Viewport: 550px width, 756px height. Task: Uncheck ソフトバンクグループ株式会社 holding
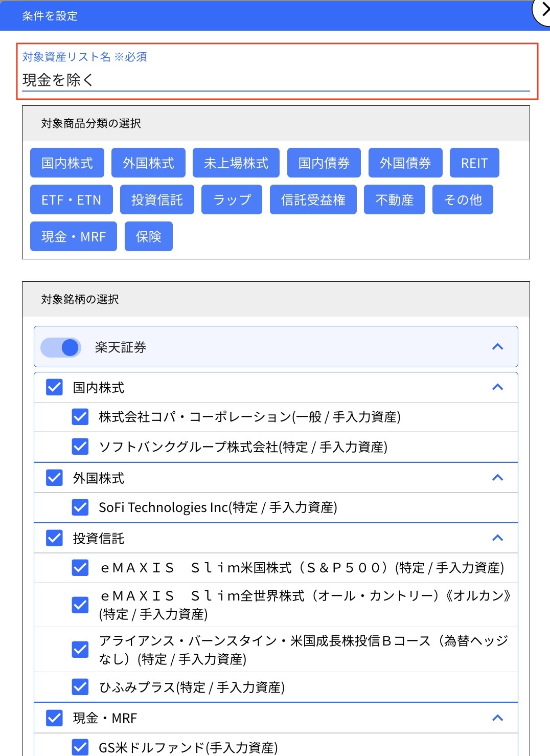(80, 446)
